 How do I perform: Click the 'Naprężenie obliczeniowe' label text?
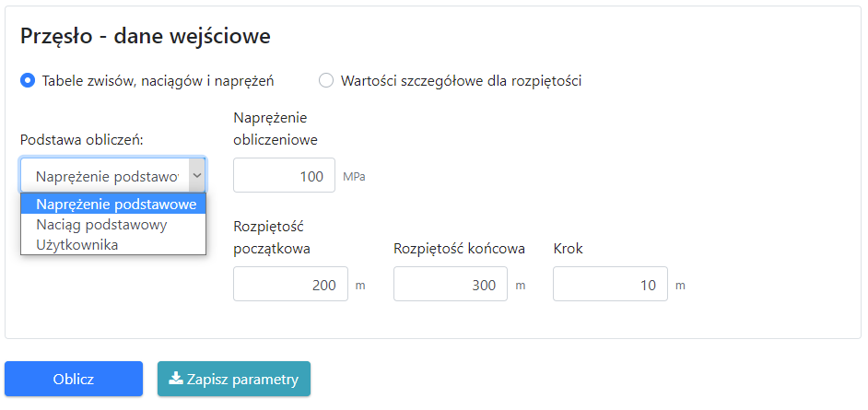point(276,129)
